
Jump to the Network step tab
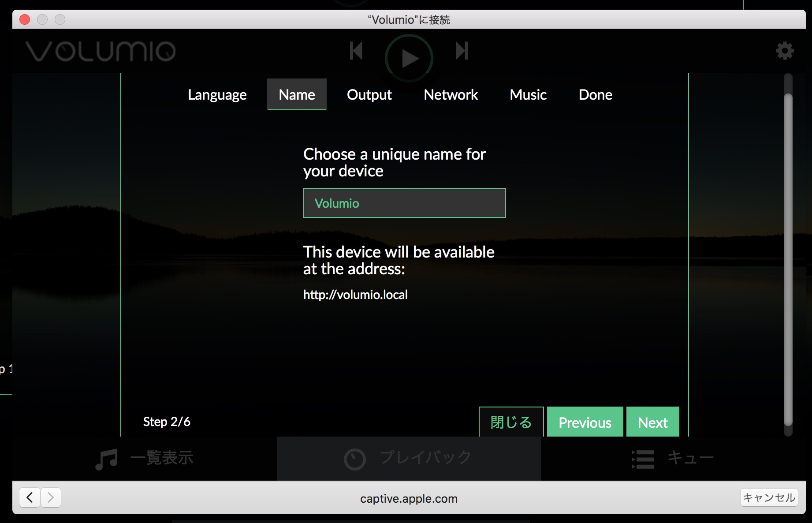[451, 95]
